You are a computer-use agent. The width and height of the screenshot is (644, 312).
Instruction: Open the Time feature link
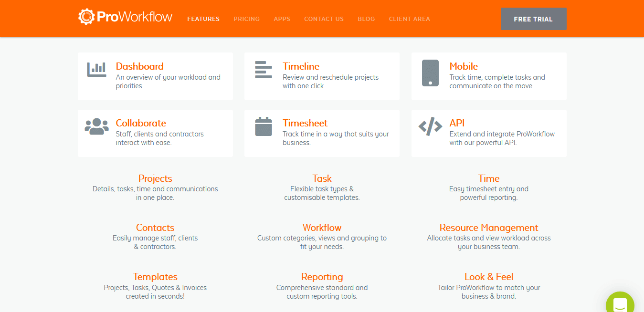(489, 178)
